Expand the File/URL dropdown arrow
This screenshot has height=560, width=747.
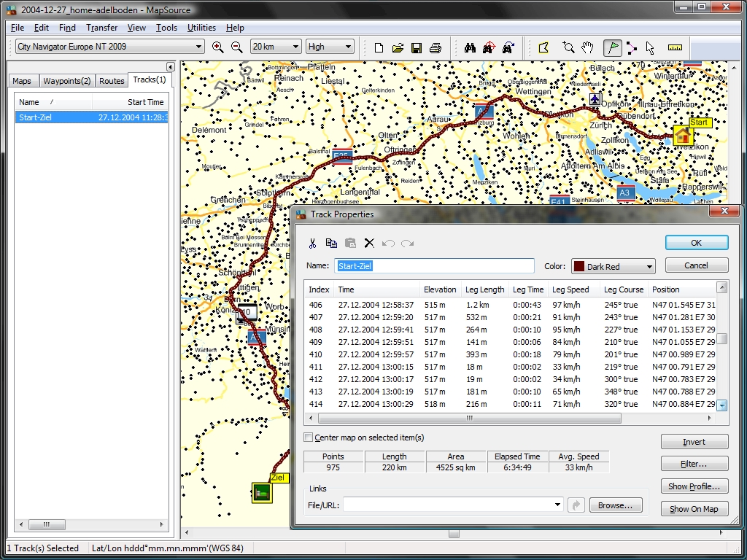tap(557, 505)
